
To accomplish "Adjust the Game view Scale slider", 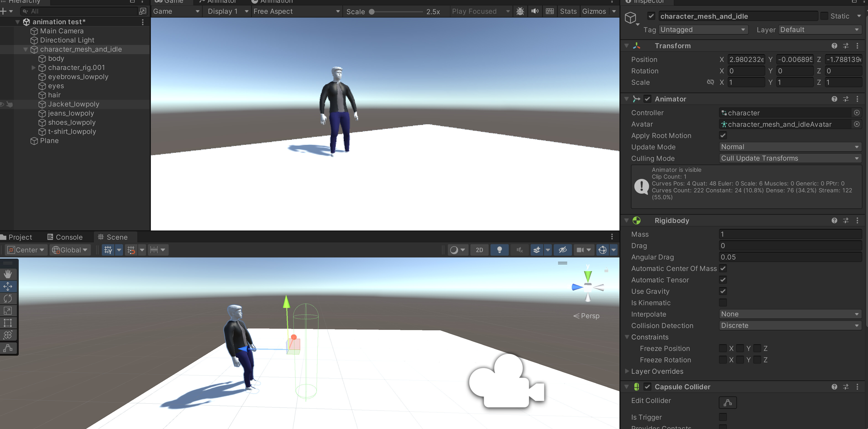I will 372,11.
